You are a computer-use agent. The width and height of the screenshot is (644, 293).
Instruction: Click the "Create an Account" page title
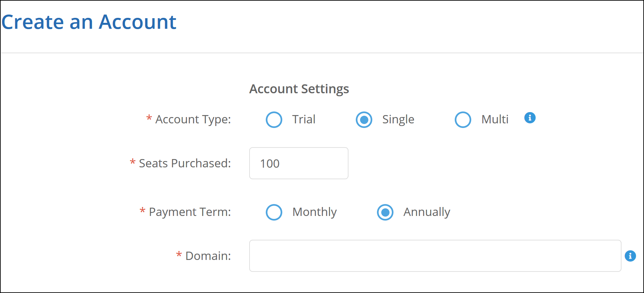89,22
